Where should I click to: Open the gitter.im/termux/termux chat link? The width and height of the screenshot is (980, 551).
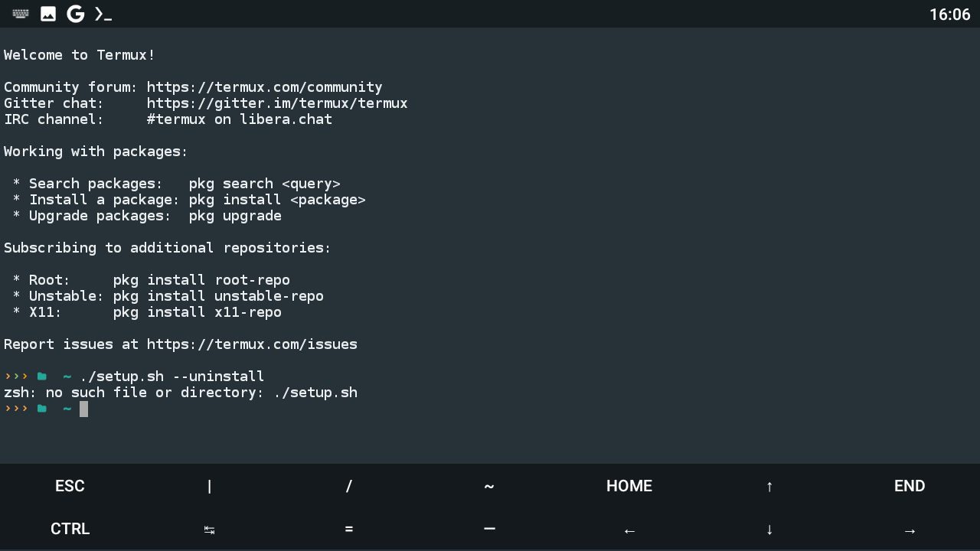(x=277, y=103)
